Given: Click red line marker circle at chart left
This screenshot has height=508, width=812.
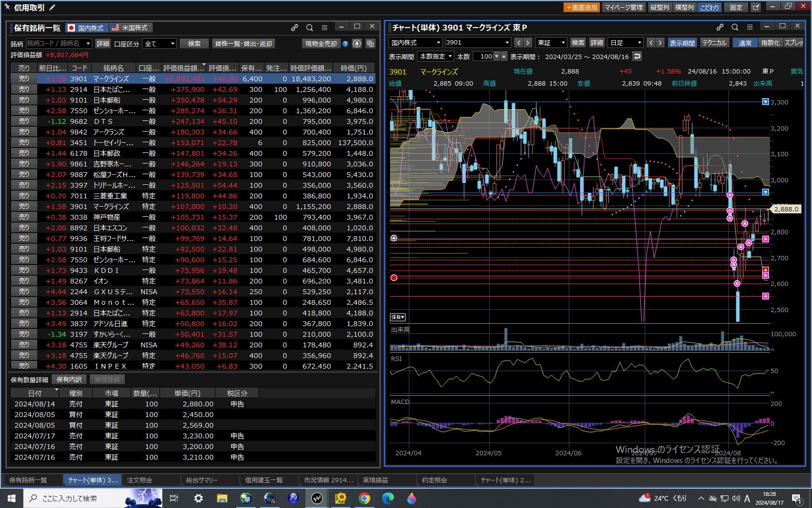Looking at the screenshot, I should pyautogui.click(x=394, y=278).
